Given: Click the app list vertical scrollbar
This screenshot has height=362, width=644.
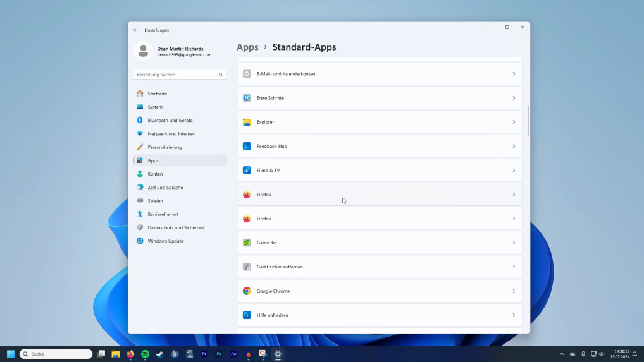Looking at the screenshot, I should [x=529, y=120].
